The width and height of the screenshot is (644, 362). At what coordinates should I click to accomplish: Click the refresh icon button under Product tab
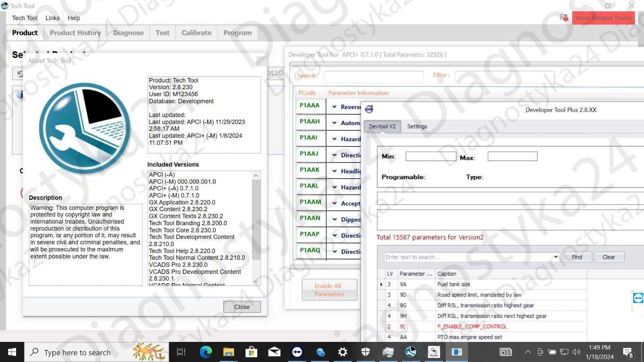19,73
